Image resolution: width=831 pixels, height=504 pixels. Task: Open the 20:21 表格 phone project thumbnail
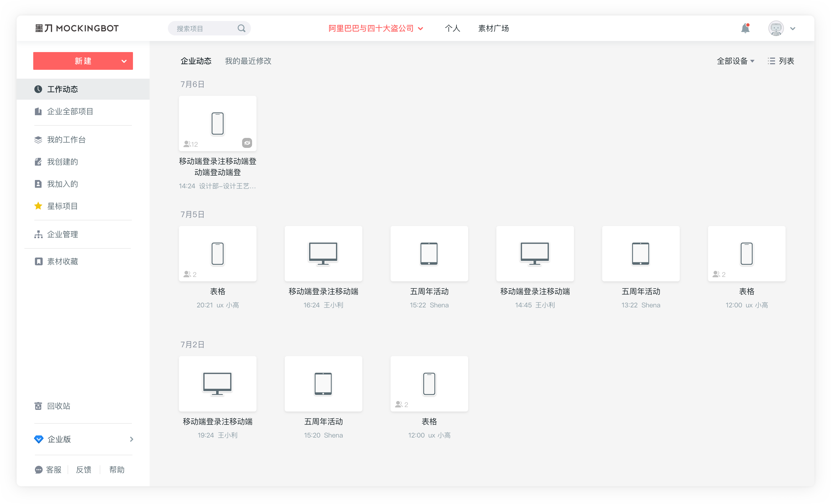[217, 253]
